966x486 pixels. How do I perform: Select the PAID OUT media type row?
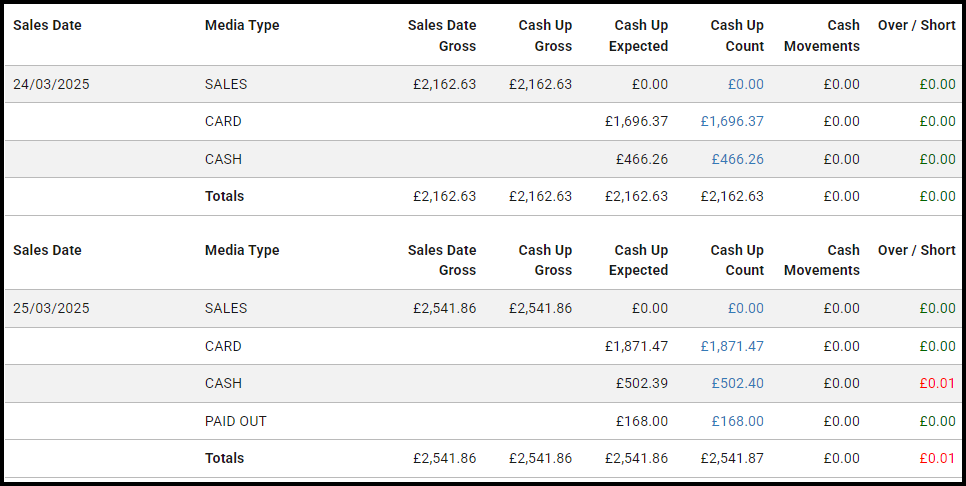pos(483,421)
